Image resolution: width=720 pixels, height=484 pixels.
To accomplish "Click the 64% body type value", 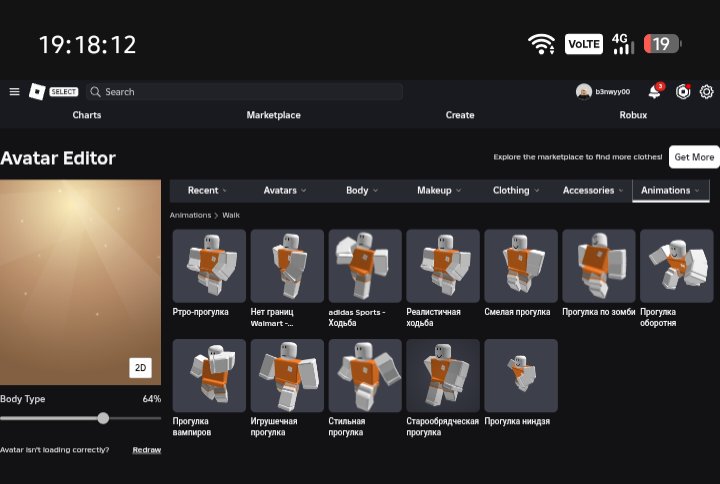I will coord(152,399).
